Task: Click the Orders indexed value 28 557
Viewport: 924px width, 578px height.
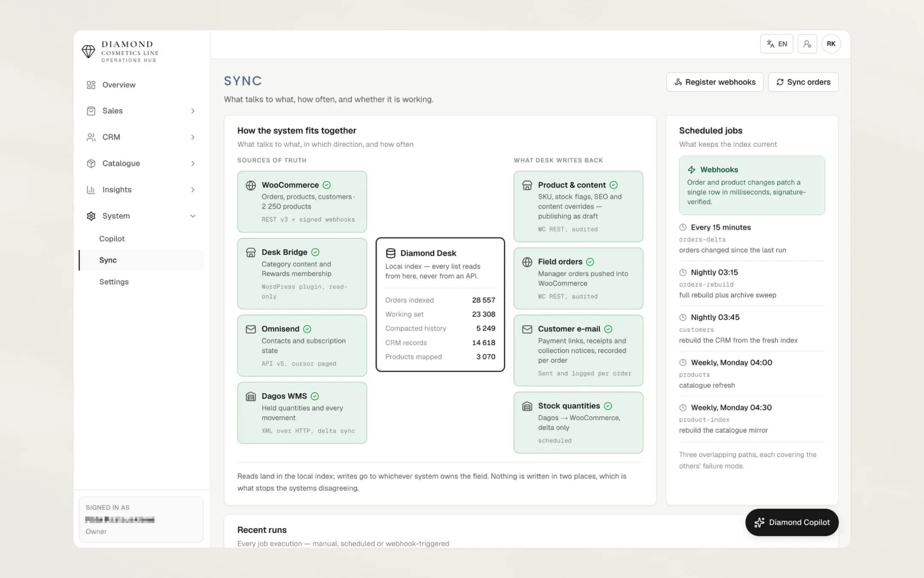Action: click(x=483, y=300)
